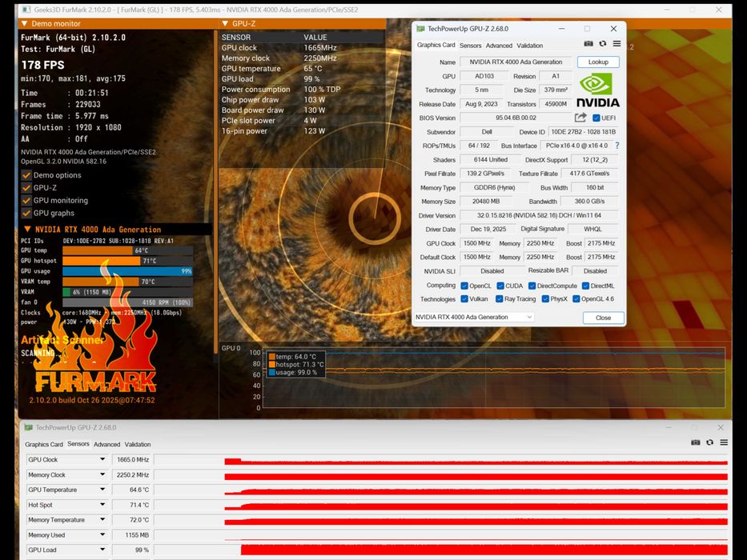The height and width of the screenshot is (560, 747).
Task: Toggle the OpenGL 4.6 checkbox
Action: tap(576, 298)
